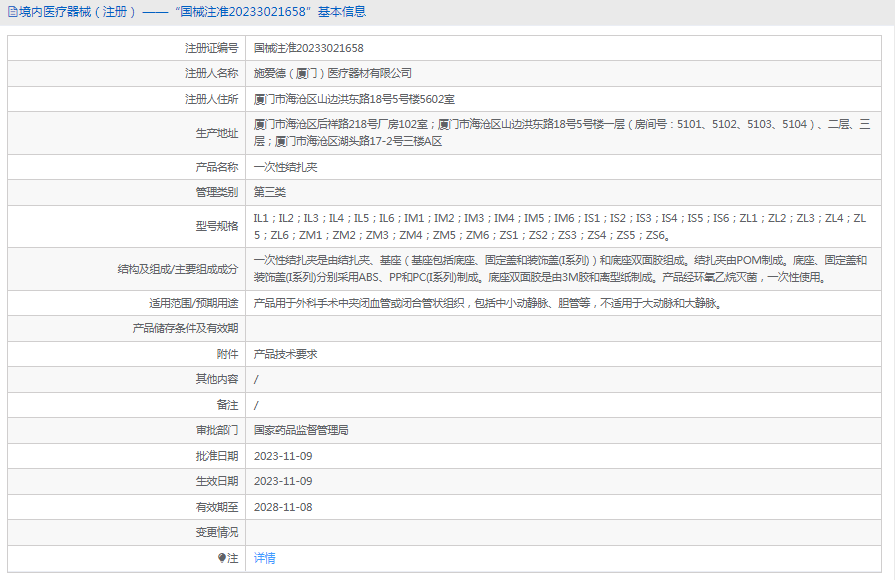The image size is (895, 580).
Task: Click the 产品储存条件及有效期 label
Action: 186,328
